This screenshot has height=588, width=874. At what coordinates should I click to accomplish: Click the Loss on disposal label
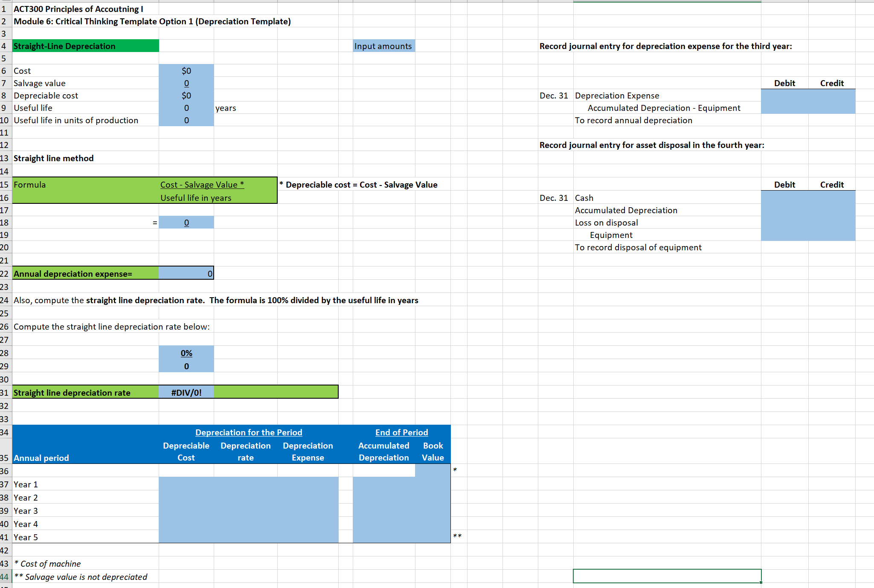606,223
